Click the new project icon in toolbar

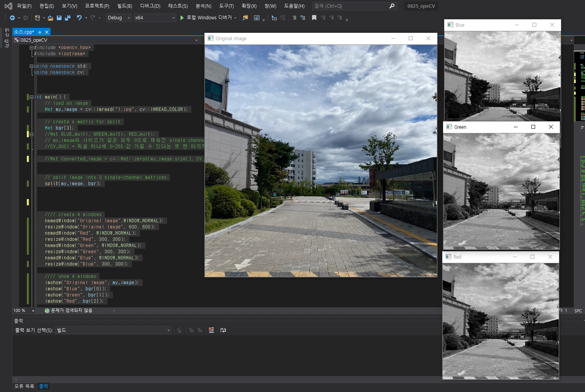[x=37, y=18]
